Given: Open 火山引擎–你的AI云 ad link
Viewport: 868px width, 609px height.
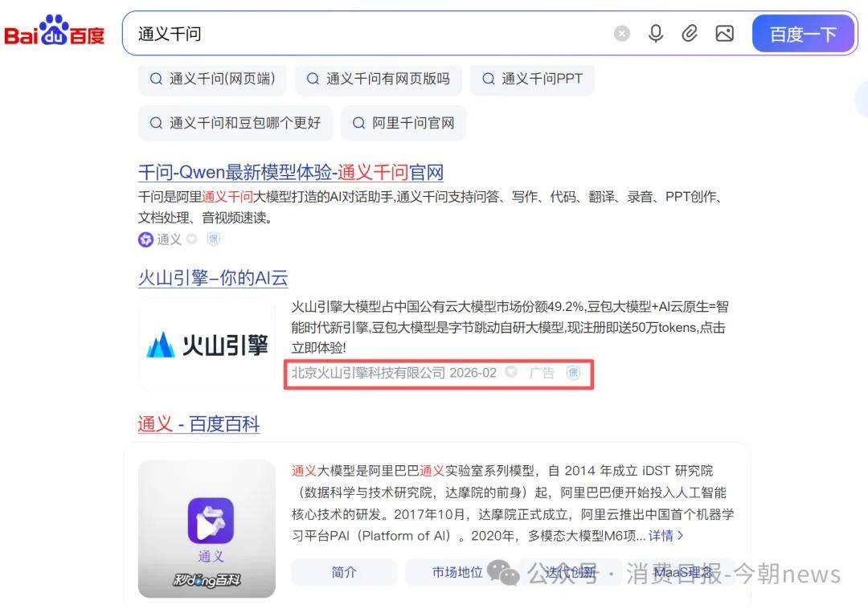Looking at the screenshot, I should 213,278.
